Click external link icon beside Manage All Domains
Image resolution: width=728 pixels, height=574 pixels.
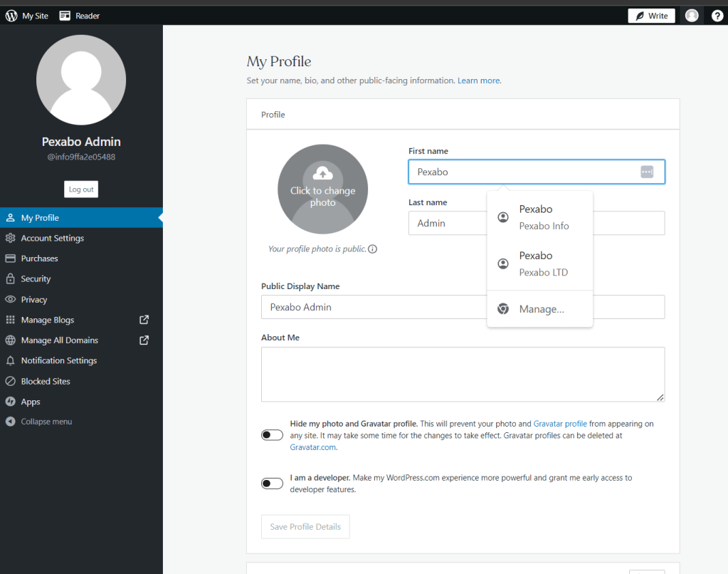coord(144,340)
